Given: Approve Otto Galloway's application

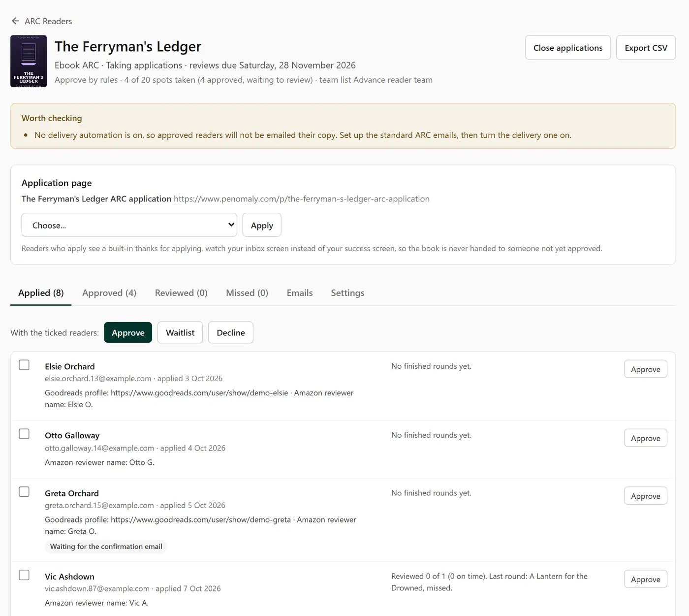Looking at the screenshot, I should (646, 438).
